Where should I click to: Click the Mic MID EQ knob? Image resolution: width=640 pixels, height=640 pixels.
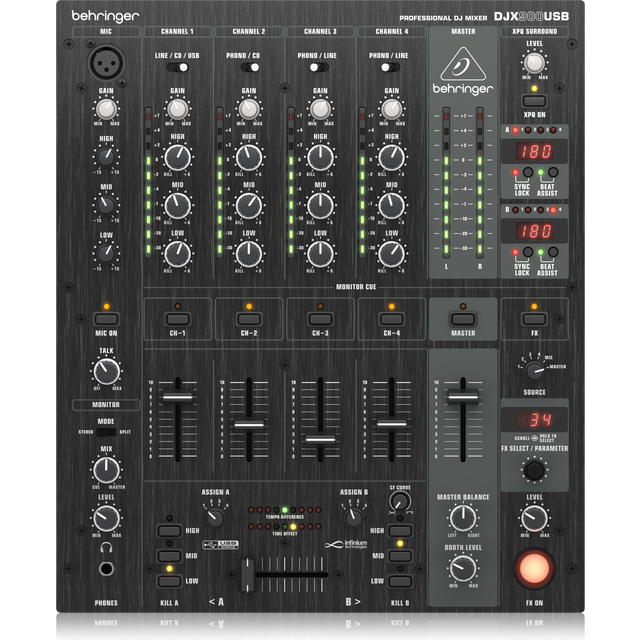coord(106,205)
